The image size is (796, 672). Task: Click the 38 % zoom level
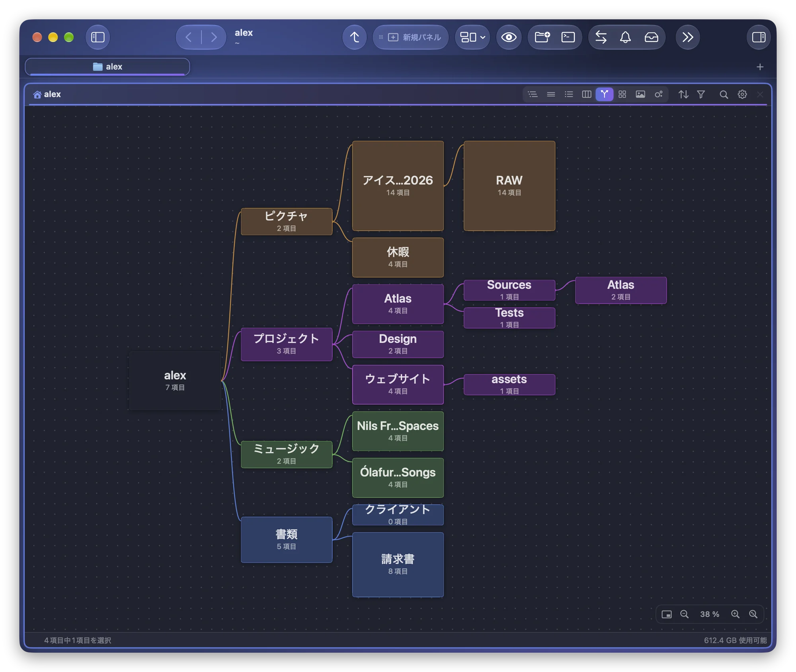(710, 614)
